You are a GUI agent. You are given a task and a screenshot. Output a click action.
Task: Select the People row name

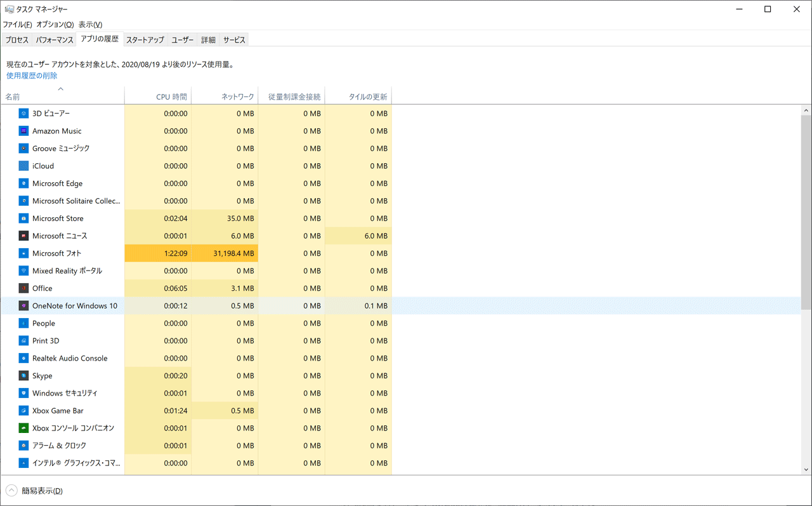pos(44,323)
